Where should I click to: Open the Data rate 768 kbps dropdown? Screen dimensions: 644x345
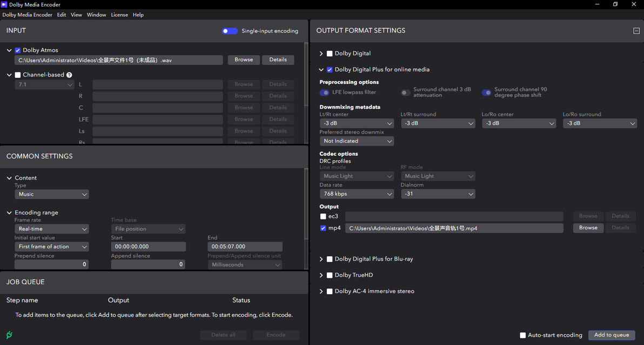click(x=357, y=194)
